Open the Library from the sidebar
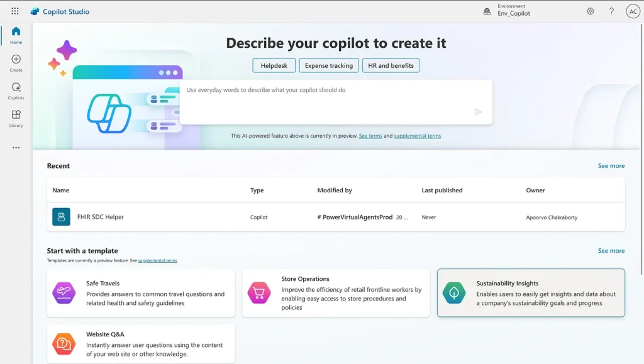This screenshot has height=364, width=644. [15, 118]
